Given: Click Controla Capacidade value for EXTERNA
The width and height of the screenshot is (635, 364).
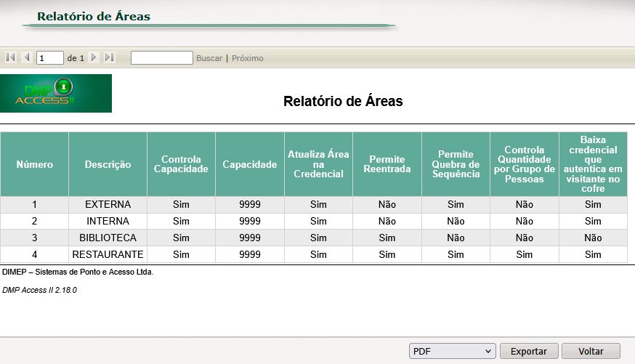Looking at the screenshot, I should point(181,204).
